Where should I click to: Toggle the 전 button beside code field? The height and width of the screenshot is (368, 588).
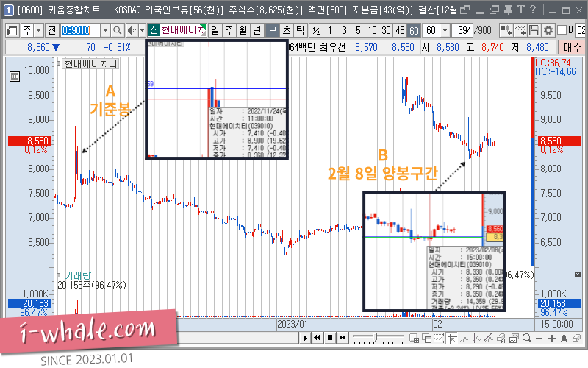(51, 30)
